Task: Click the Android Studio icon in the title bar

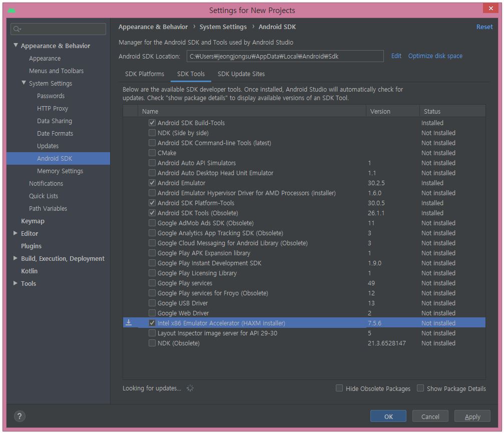Action: tap(12, 11)
